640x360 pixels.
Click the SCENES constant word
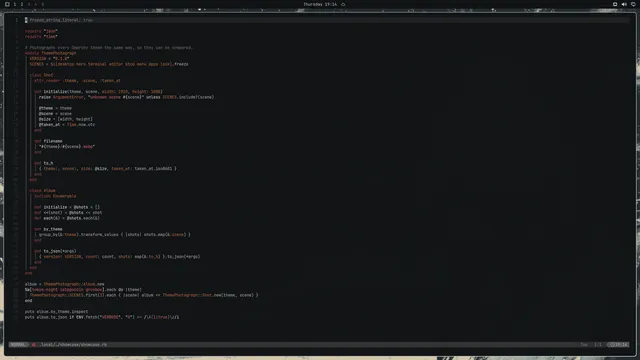pyautogui.click(x=36, y=64)
